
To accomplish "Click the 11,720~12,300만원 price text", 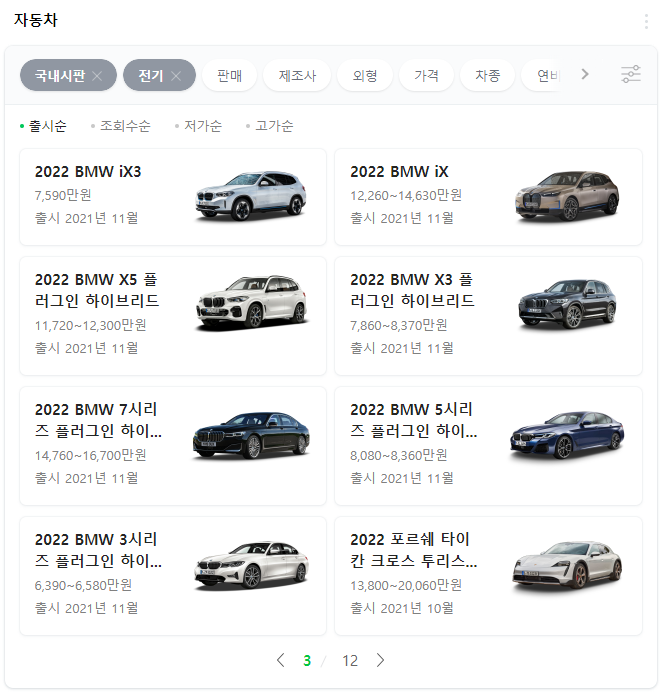I will coord(91,325).
